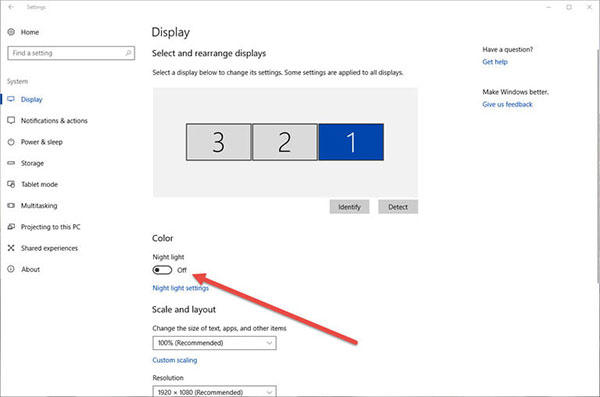This screenshot has height=397, width=600.
Task: Open the About settings page
Action: [x=30, y=270]
